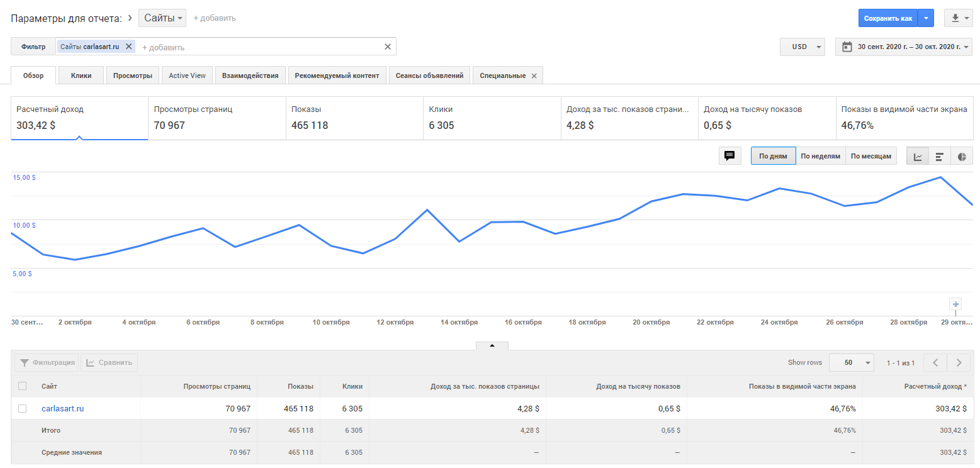Click the chart annotations comment icon
Screen dimensions: 980x468
click(x=729, y=156)
